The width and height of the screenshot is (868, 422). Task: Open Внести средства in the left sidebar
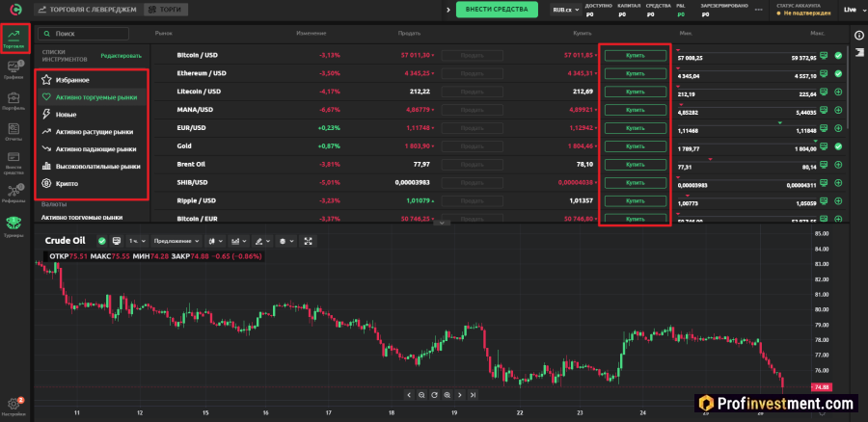pos(14,163)
